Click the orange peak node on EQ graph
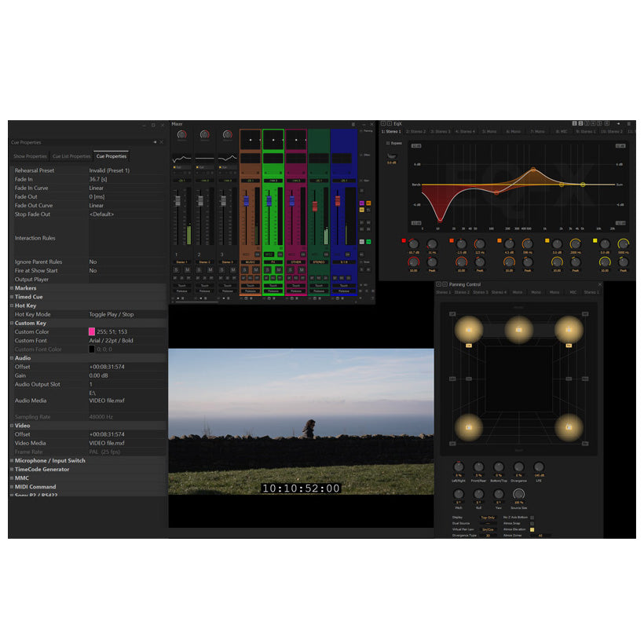 click(532, 169)
